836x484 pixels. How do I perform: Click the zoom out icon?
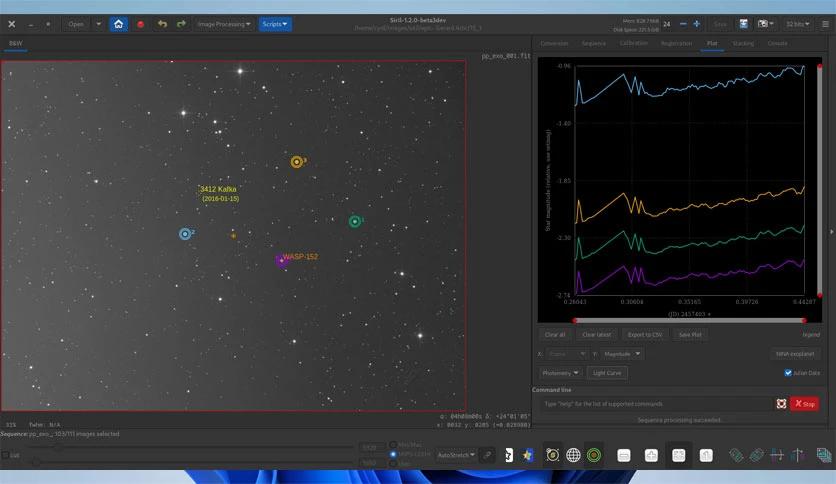[x=624, y=455]
